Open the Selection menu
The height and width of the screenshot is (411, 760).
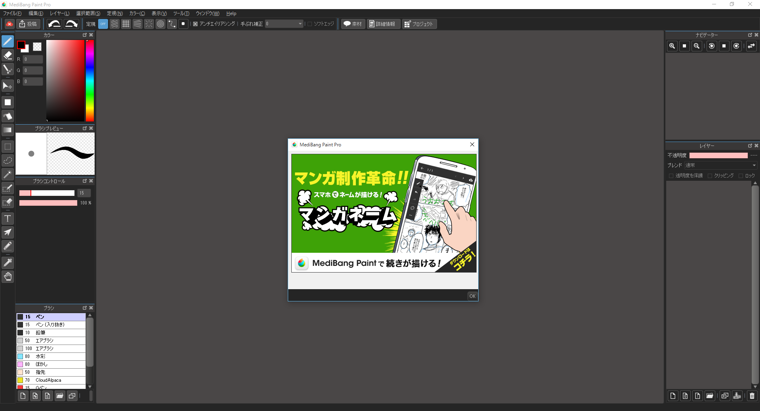coord(88,14)
